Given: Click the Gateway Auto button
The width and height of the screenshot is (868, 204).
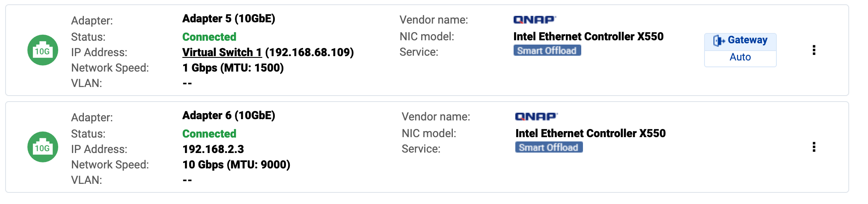Looking at the screenshot, I should [x=740, y=57].
